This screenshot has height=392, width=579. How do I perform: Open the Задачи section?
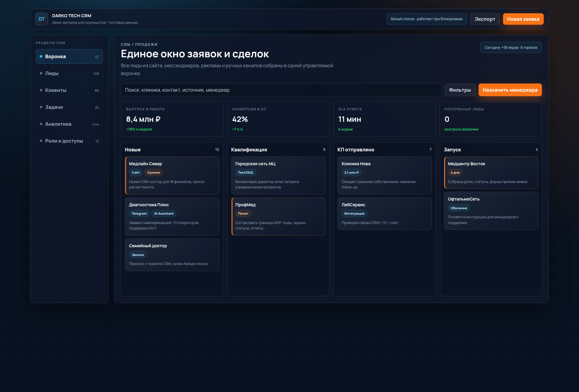tap(69, 107)
